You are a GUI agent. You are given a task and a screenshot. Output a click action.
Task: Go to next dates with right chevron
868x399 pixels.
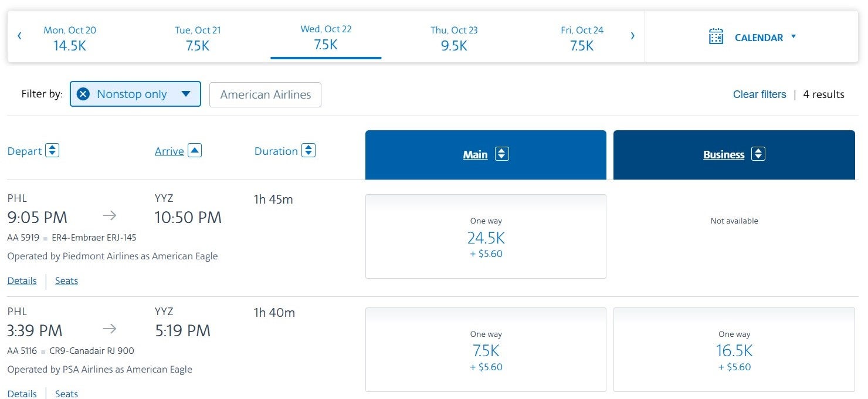(632, 36)
